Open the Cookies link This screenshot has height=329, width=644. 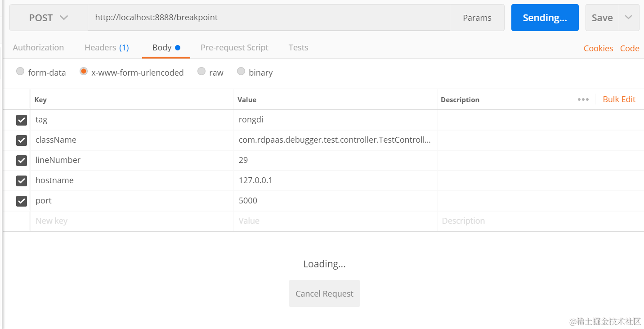598,49
